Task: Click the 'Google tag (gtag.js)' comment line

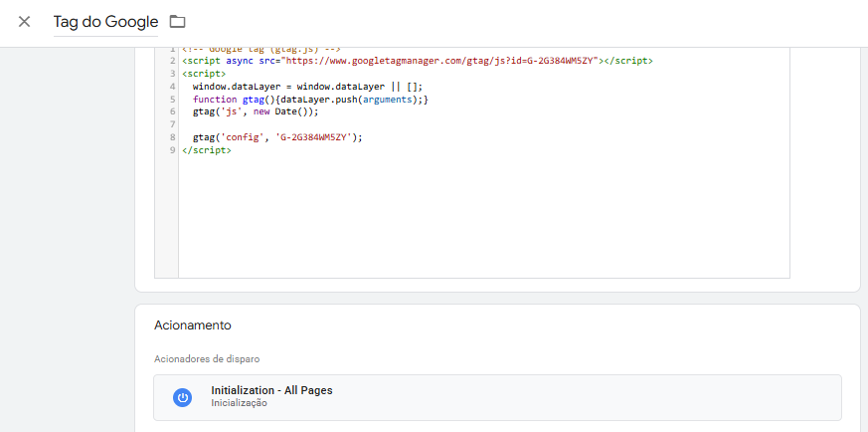Action: [260, 49]
